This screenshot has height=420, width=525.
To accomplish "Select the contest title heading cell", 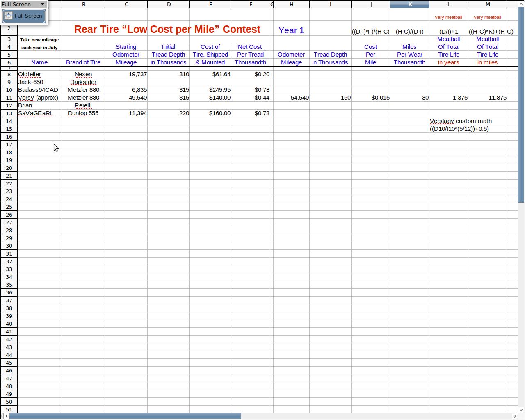I will [167, 30].
